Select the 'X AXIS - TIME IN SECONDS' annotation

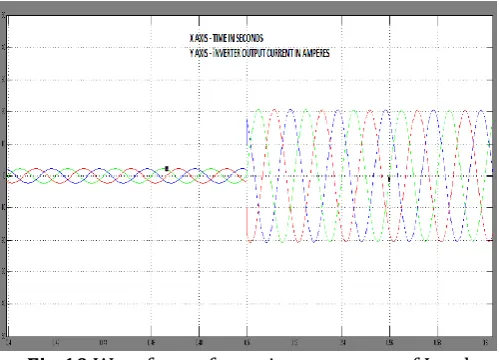pyautogui.click(x=226, y=38)
